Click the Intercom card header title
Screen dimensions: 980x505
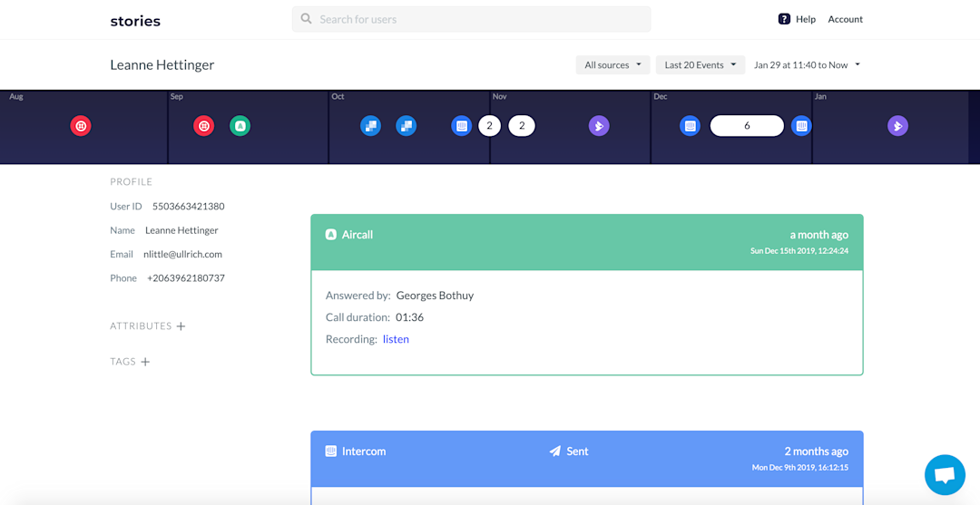364,452
